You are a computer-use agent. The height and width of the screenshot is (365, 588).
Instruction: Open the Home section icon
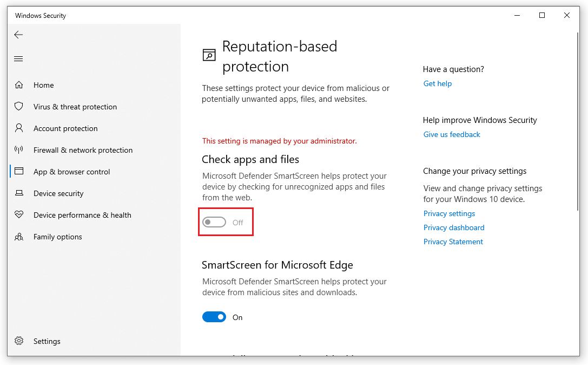point(18,85)
